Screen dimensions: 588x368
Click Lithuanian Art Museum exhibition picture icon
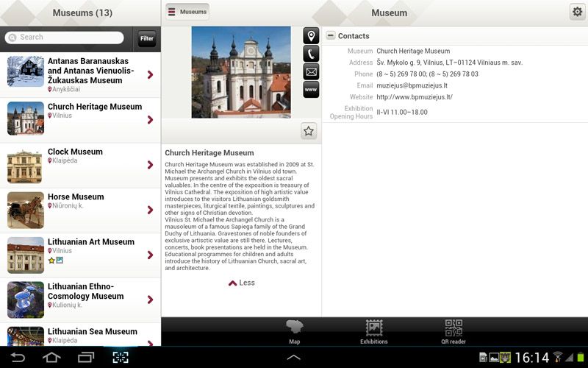(60, 261)
